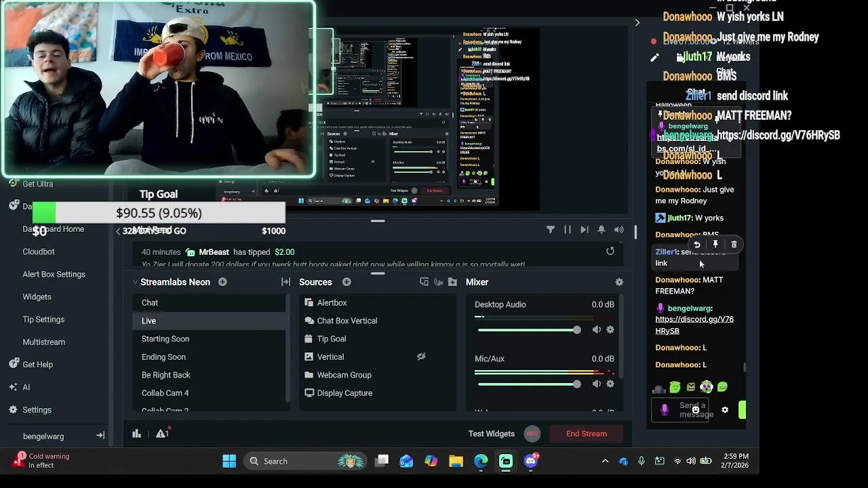Switch to the Ending Soon scene
The image size is (868, 488).
click(x=209, y=357)
